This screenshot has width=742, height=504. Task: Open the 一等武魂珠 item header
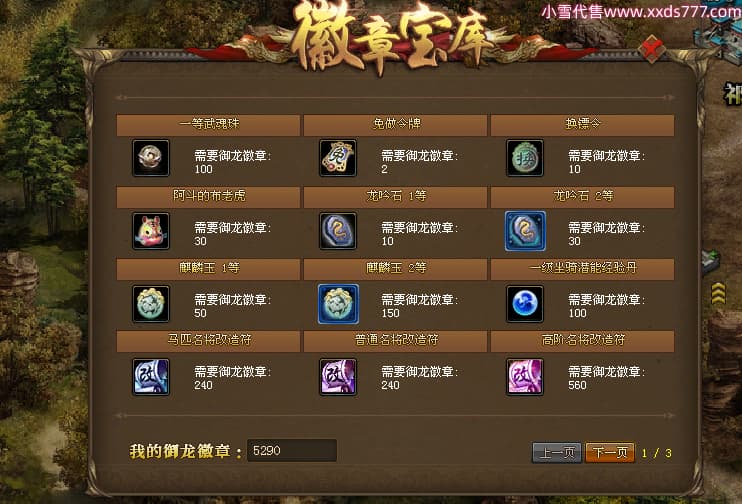coord(208,125)
